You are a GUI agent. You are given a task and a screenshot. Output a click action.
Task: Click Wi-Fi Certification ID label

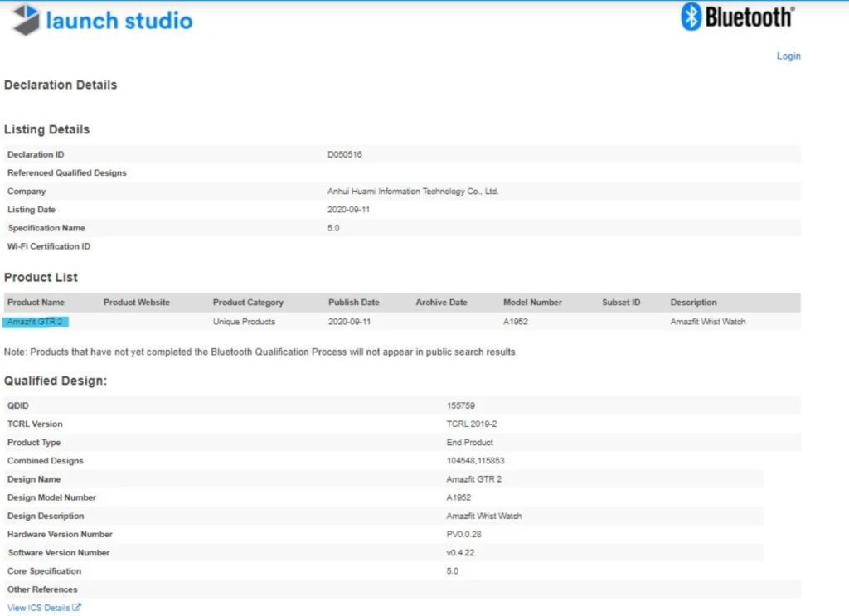(49, 246)
